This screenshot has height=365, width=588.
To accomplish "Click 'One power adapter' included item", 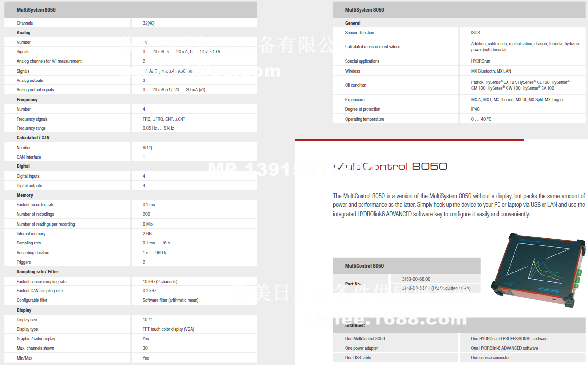I will tap(362, 348).
